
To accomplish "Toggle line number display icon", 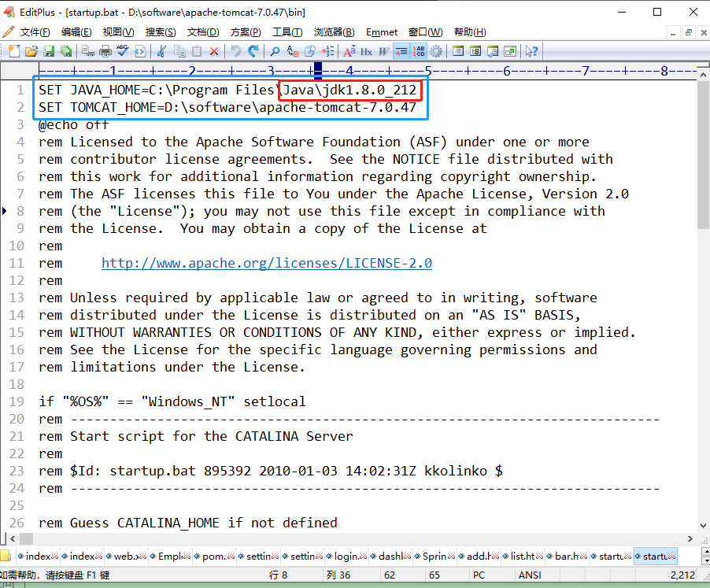I will click(419, 52).
